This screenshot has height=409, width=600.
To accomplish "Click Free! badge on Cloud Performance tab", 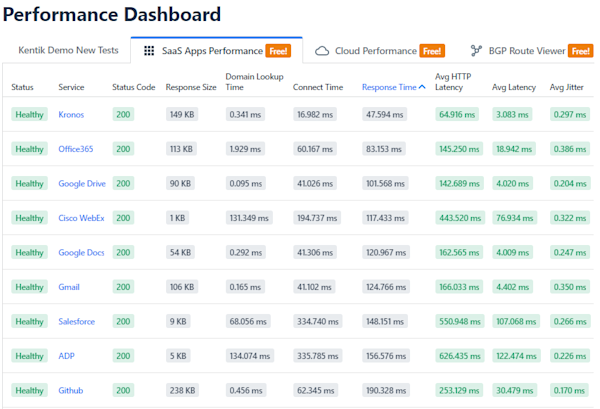I will 432,51.
